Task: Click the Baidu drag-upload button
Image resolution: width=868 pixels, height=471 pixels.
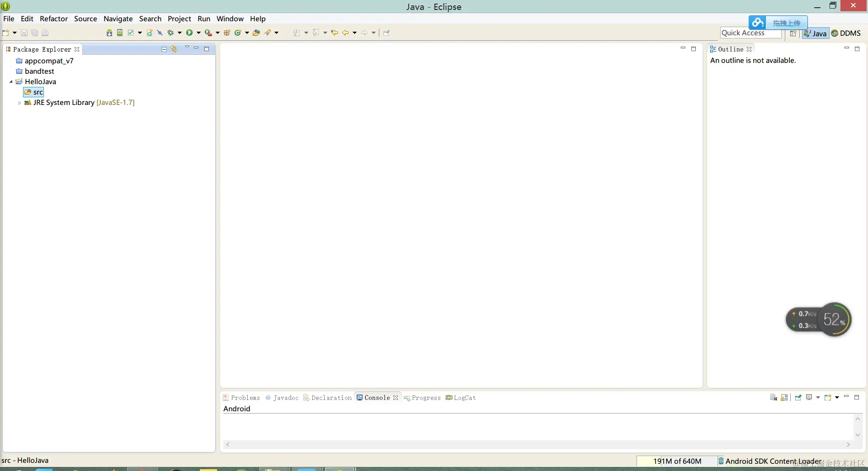Action: click(786, 23)
